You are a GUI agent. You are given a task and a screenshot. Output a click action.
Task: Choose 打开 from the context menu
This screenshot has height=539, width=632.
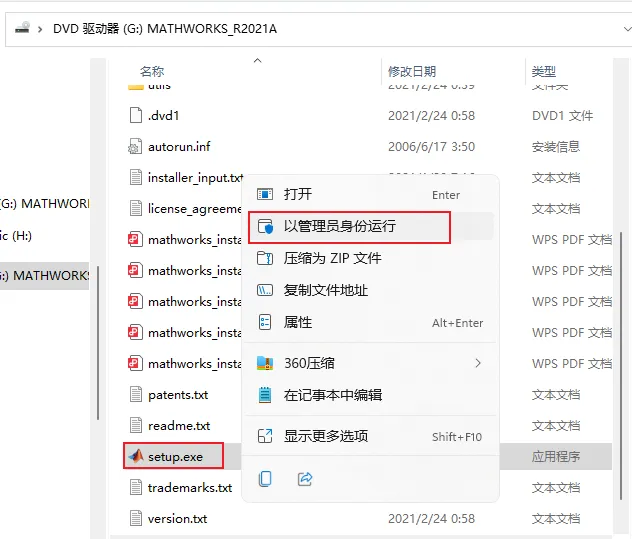[370, 194]
